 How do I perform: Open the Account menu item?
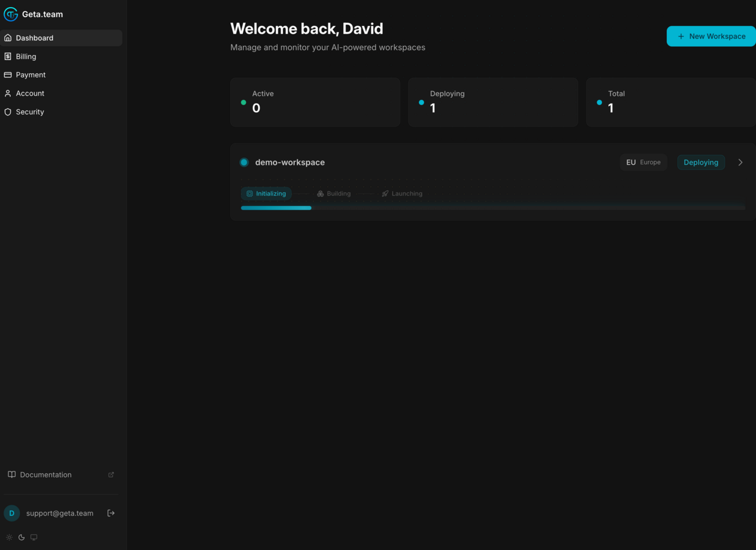(61, 93)
